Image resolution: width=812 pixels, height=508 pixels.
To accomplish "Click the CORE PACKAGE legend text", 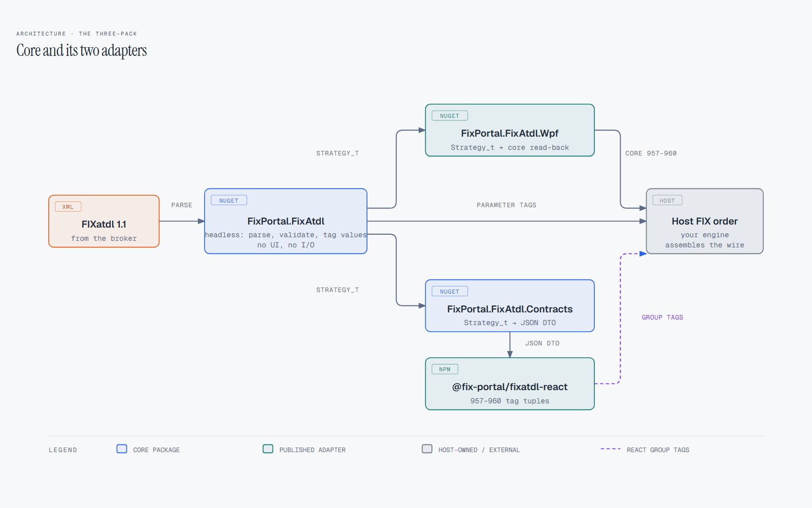I will click(156, 450).
